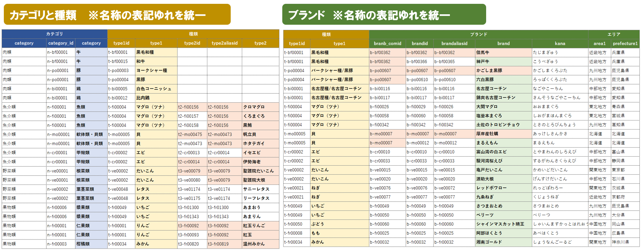Click the t2-fi00157 type2id cell
644x251 pixels.
coord(192,116)
